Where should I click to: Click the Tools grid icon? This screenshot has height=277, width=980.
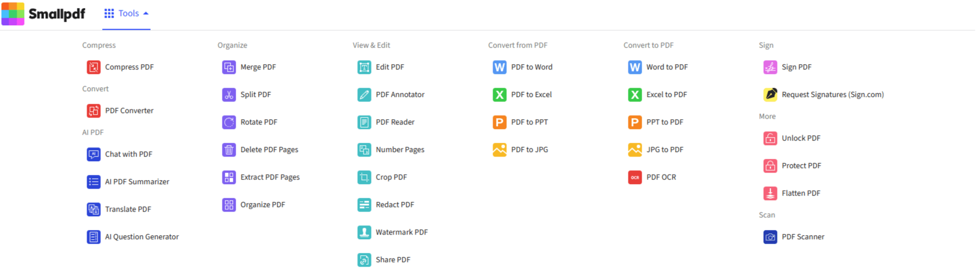109,13
